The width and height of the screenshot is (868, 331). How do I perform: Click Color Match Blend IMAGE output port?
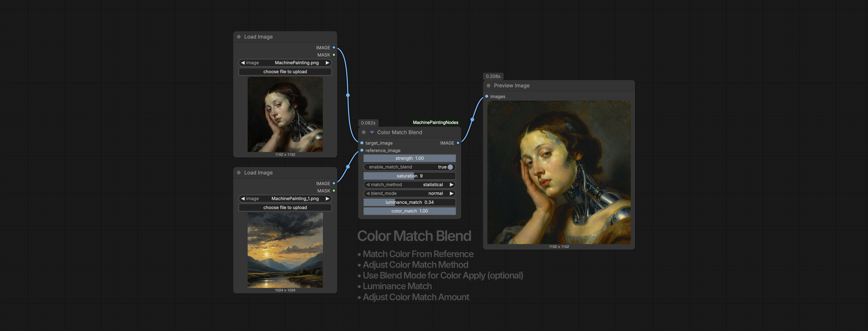(458, 143)
